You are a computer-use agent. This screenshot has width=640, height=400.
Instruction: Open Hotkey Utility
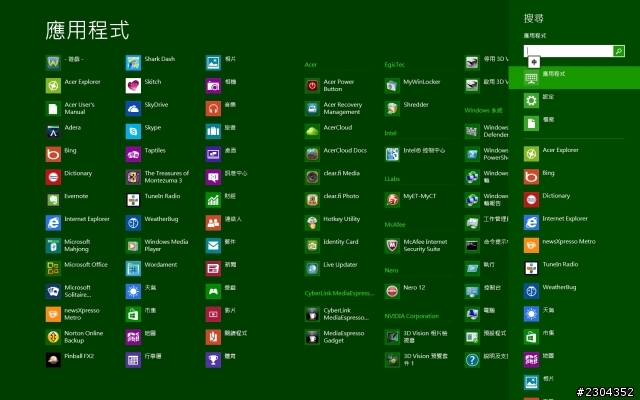pos(333,223)
